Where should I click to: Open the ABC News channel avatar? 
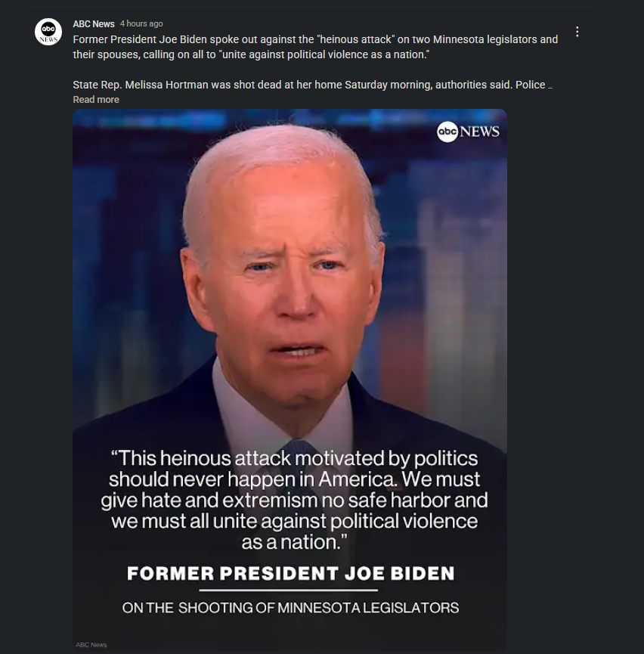click(x=48, y=32)
